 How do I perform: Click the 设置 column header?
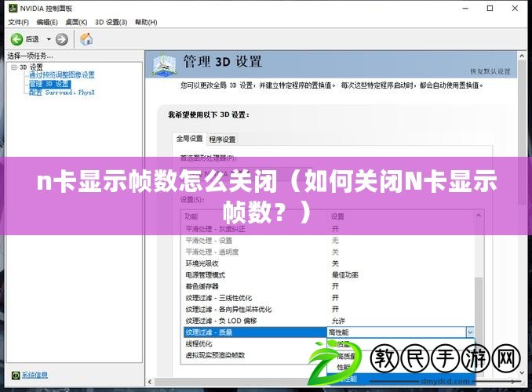click(x=337, y=216)
